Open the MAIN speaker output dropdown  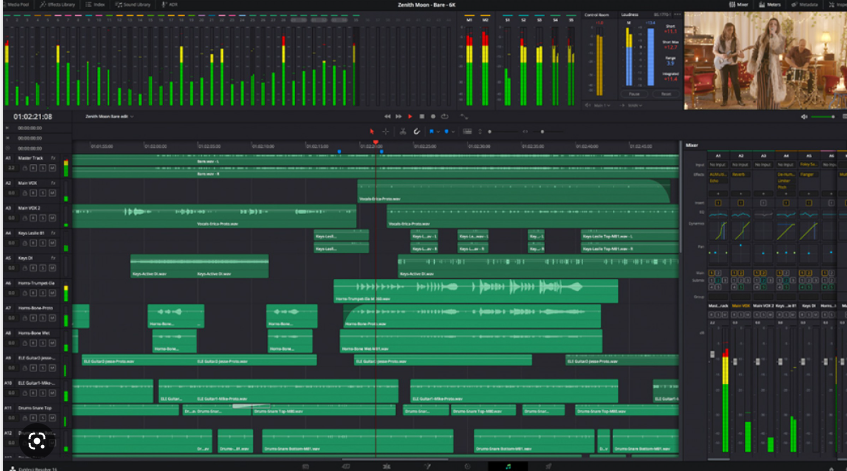[x=635, y=105]
